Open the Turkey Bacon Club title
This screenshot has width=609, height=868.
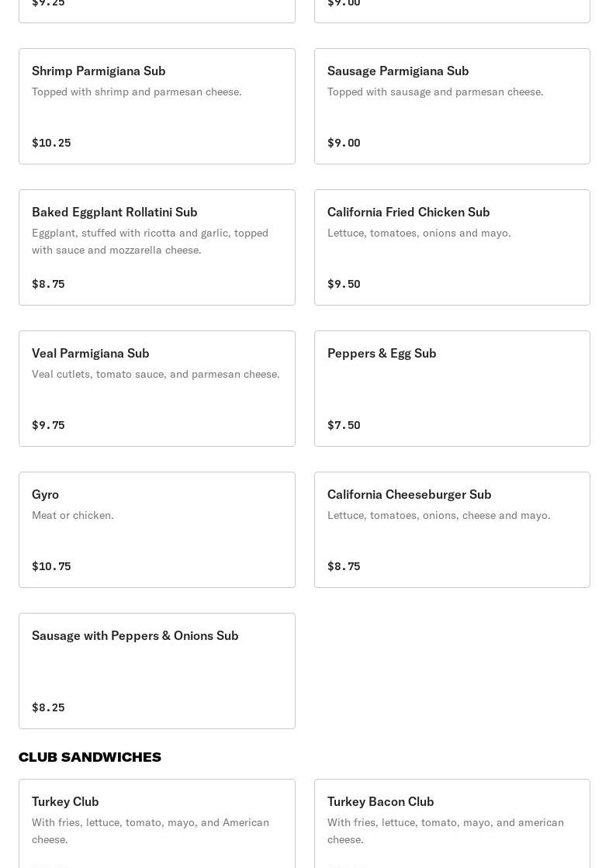pos(380,801)
